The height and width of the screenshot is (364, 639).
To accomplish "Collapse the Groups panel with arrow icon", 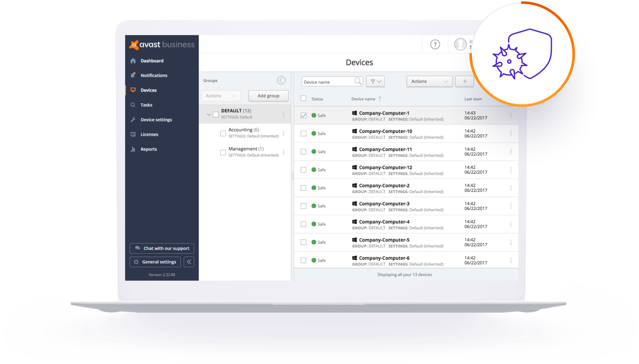I will click(281, 80).
